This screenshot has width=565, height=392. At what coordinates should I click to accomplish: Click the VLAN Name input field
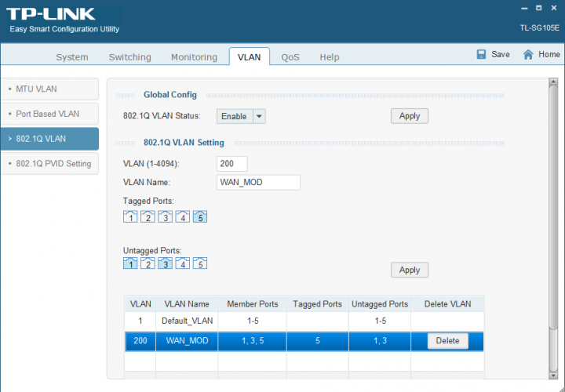click(x=258, y=183)
